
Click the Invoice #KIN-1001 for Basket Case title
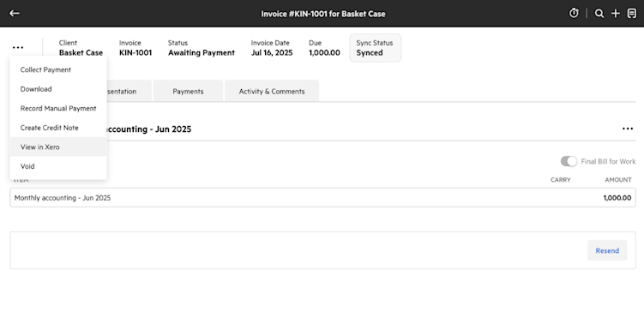pos(323,14)
